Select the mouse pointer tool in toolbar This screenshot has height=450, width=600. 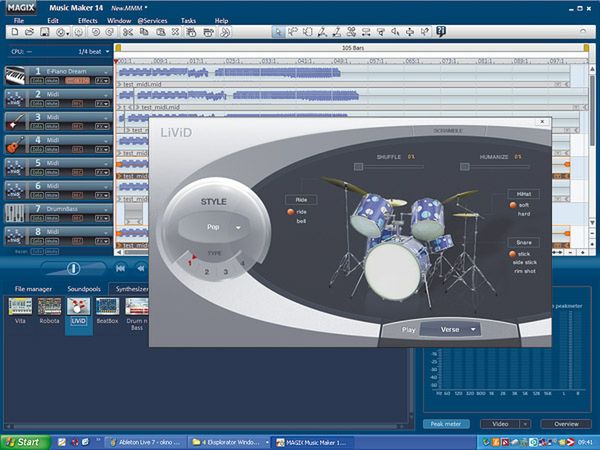tap(279, 32)
